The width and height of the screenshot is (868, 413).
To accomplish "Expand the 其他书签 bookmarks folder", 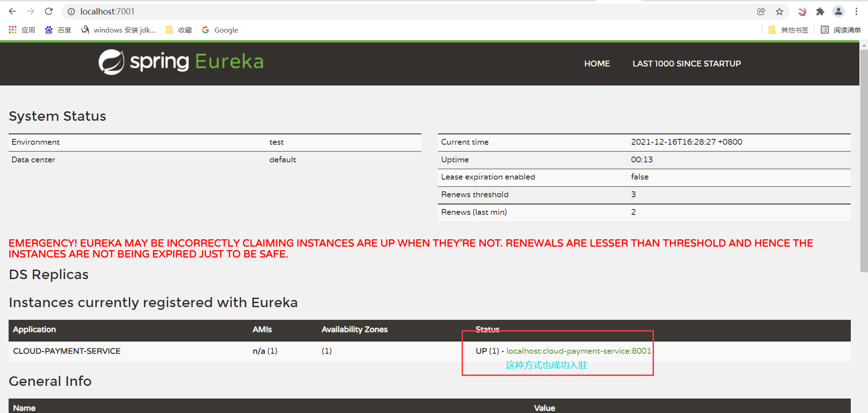I will [788, 29].
